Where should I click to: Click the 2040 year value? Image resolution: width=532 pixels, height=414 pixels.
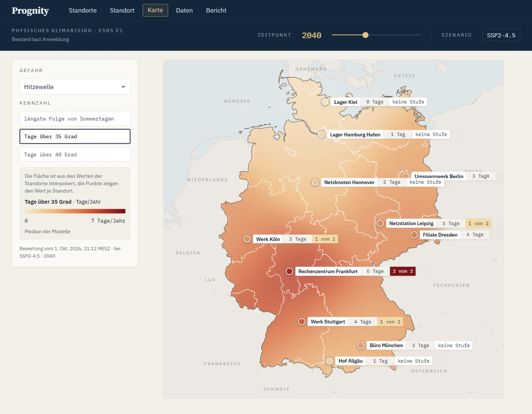coord(311,35)
